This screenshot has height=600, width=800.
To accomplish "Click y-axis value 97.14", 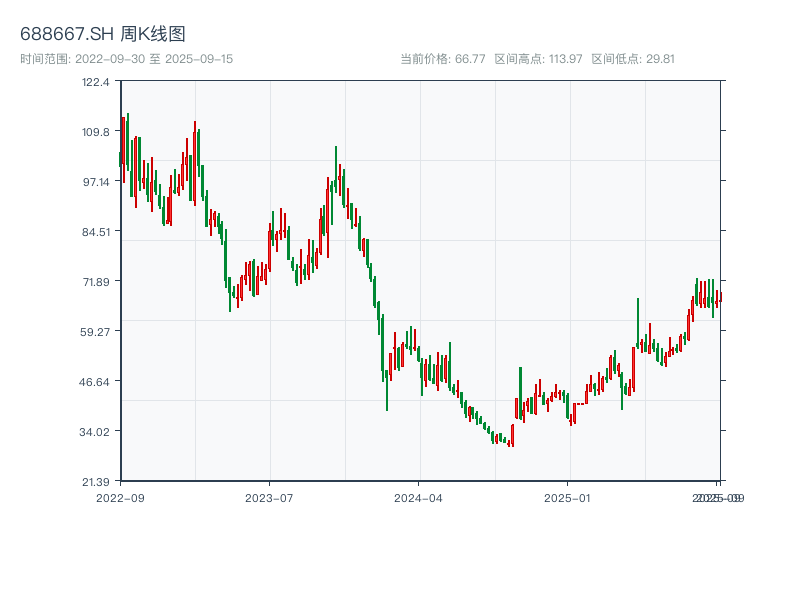I will point(96,182).
